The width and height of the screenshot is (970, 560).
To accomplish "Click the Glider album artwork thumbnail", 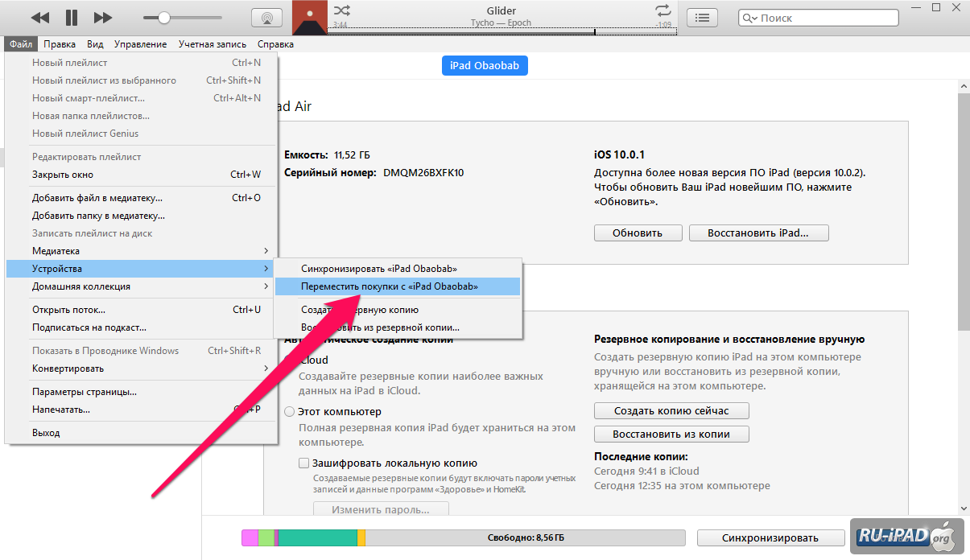I will [309, 18].
